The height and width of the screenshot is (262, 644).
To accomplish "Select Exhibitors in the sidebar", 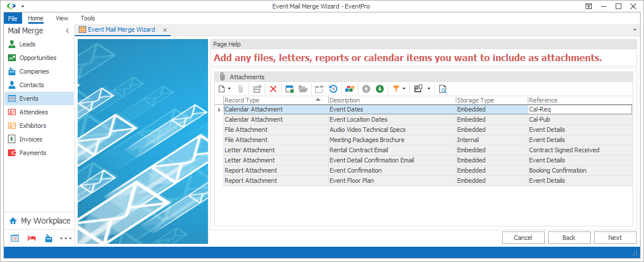I will (x=39, y=126).
